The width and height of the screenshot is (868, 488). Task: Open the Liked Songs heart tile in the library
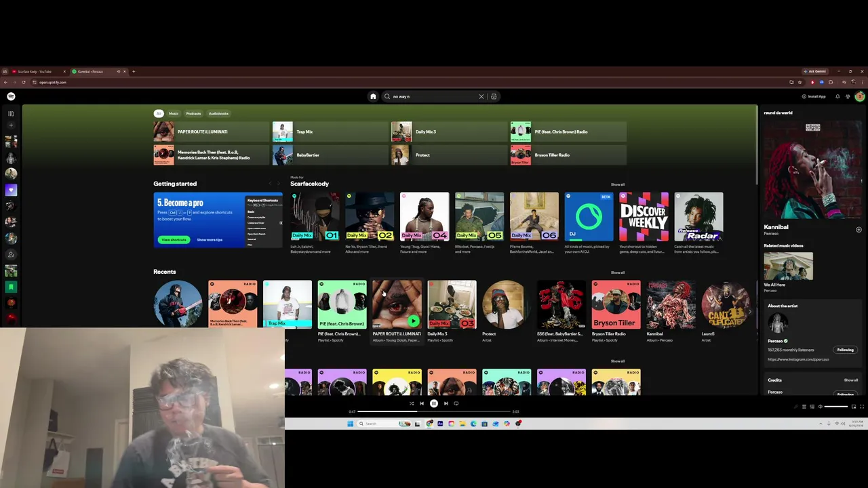coord(11,190)
